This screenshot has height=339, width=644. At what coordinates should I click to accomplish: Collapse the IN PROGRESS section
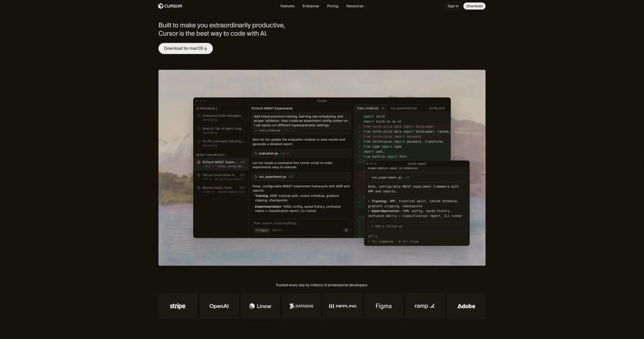pyautogui.click(x=207, y=108)
